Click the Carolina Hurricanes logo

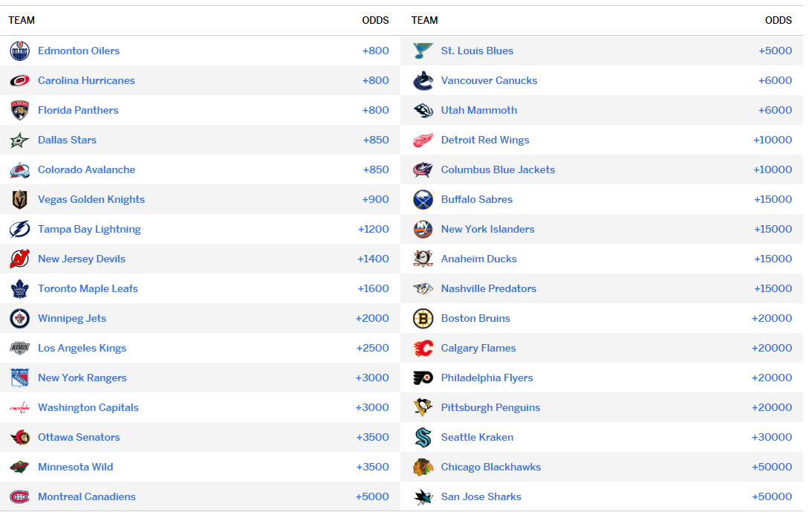tap(19, 80)
